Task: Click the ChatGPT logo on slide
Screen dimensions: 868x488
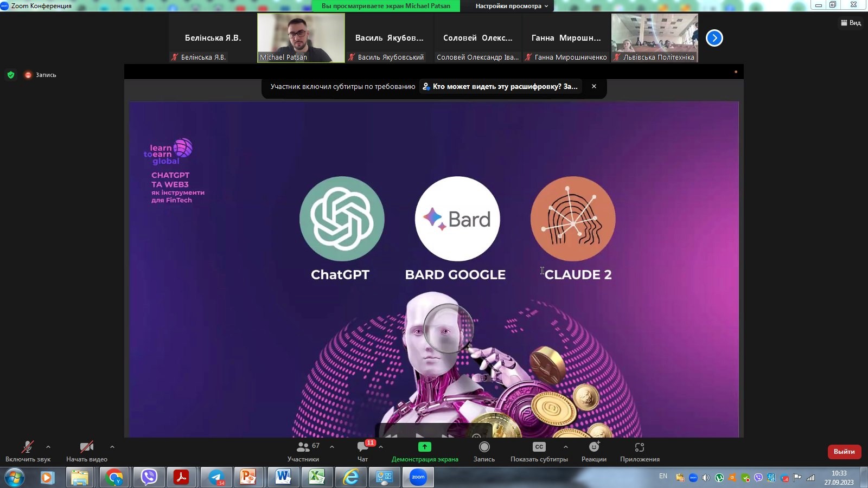Action: point(342,219)
